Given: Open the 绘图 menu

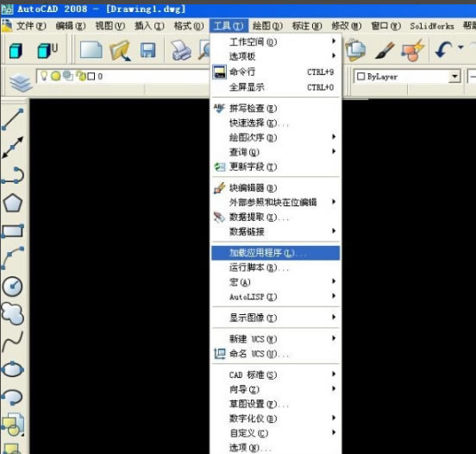Looking at the screenshot, I should (267, 26).
